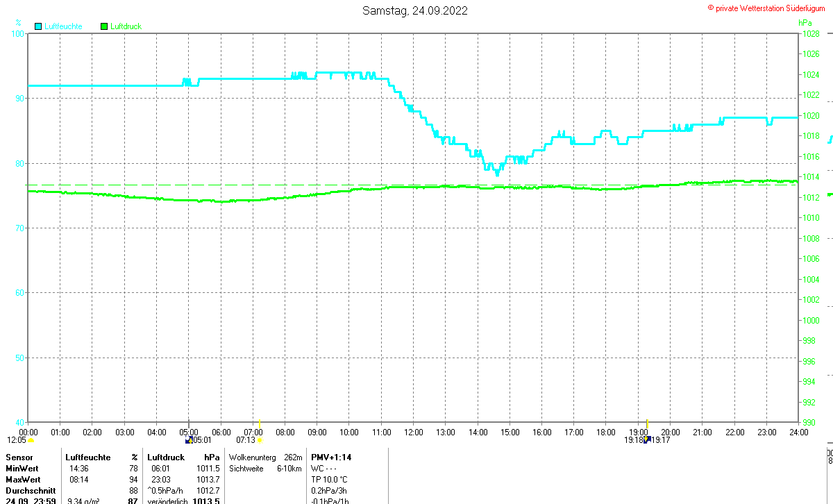833x504 pixels.
Task: Click the MinWert row label
Action: (23, 469)
